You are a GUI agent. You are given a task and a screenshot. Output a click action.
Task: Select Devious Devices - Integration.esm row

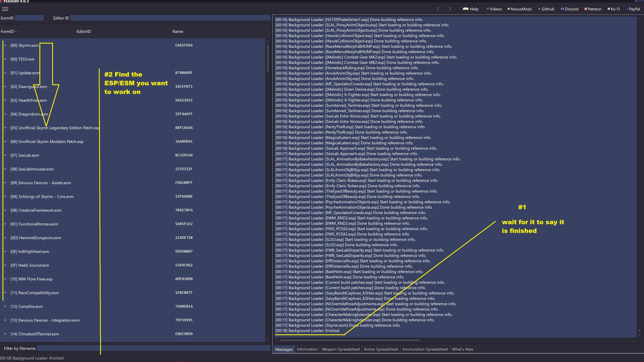[132, 320]
